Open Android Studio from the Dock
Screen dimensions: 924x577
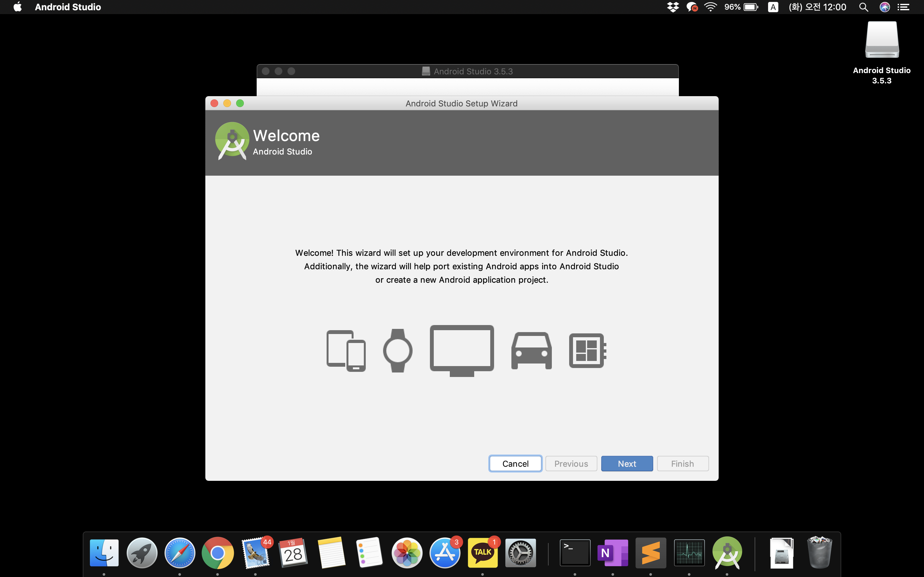coord(727,553)
